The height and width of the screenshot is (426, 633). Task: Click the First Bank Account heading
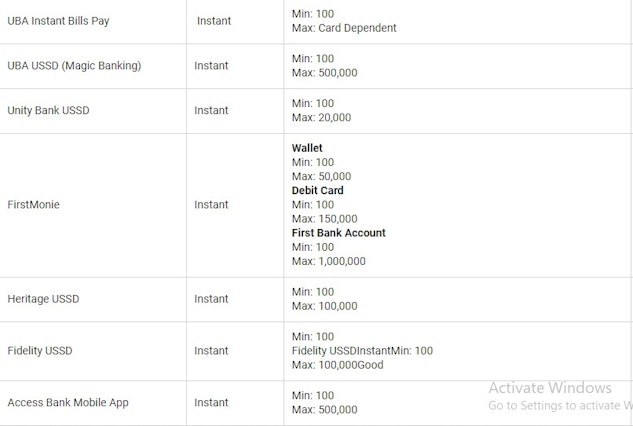pos(339,233)
